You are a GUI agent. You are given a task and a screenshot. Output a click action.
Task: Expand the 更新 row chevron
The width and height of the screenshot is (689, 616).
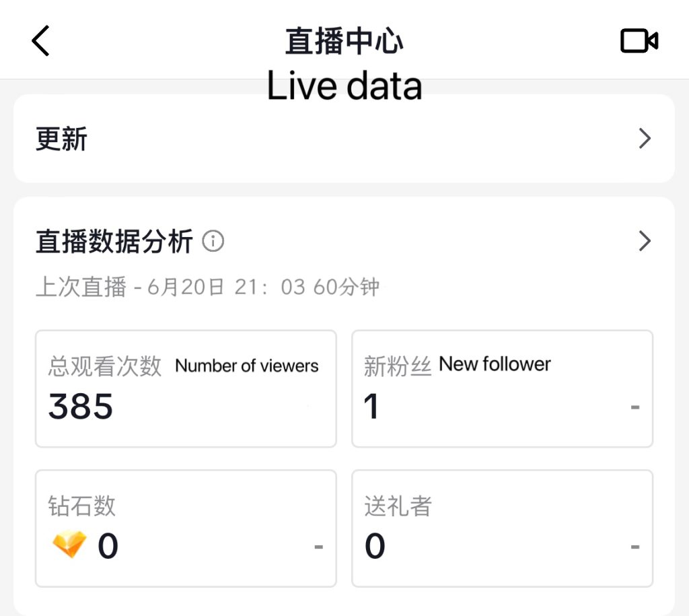pos(645,139)
